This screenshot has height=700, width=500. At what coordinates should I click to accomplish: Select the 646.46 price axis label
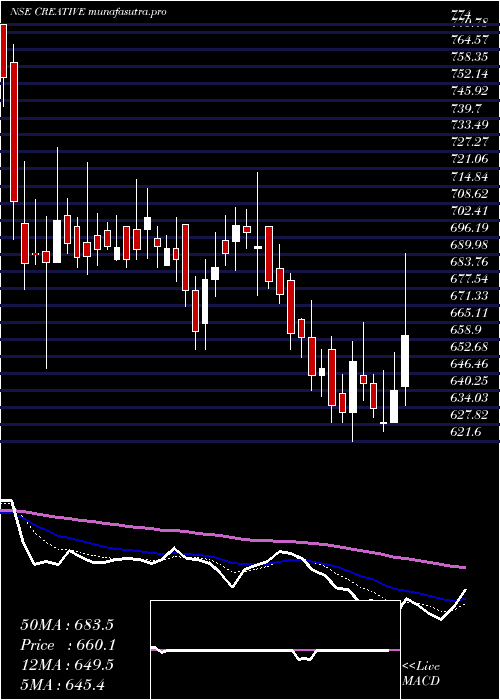[470, 364]
